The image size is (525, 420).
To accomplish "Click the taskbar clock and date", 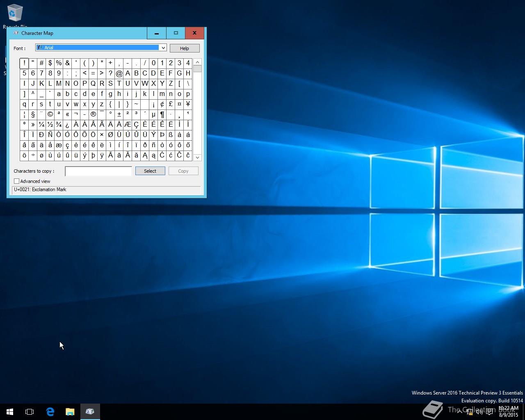I will 509,411.
